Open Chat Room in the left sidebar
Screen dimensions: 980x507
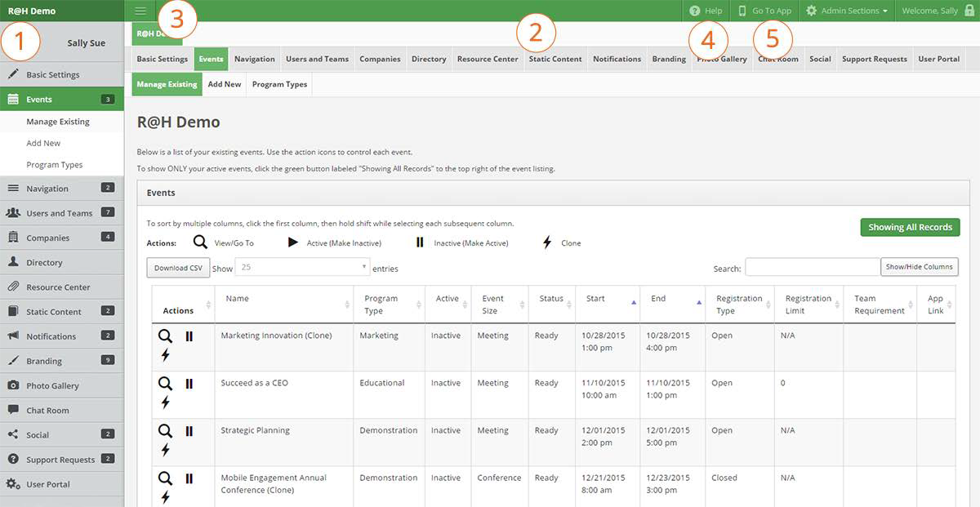click(47, 410)
